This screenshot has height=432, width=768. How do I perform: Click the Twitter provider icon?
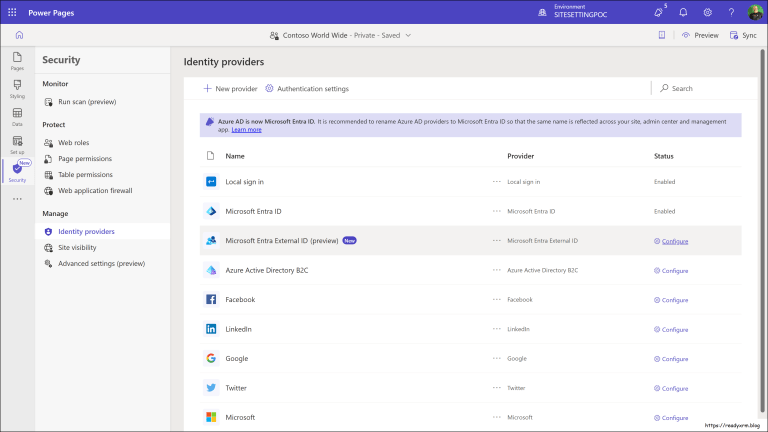(211, 387)
